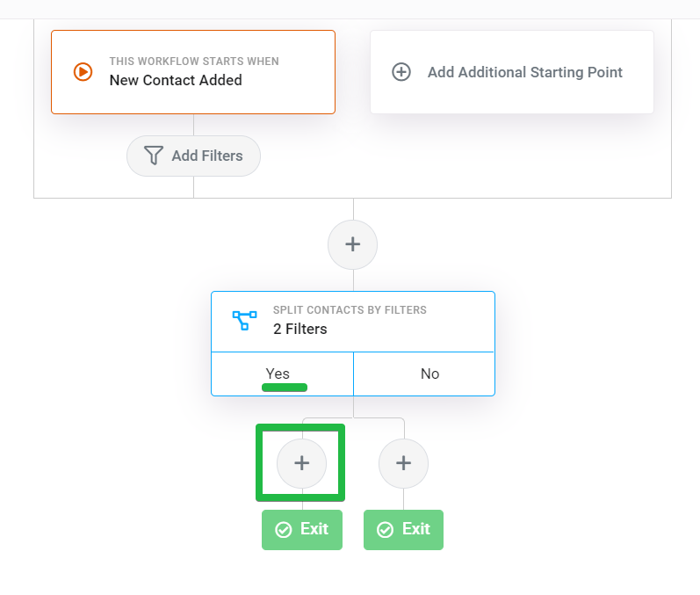Add a step under the No branch

tap(403, 463)
